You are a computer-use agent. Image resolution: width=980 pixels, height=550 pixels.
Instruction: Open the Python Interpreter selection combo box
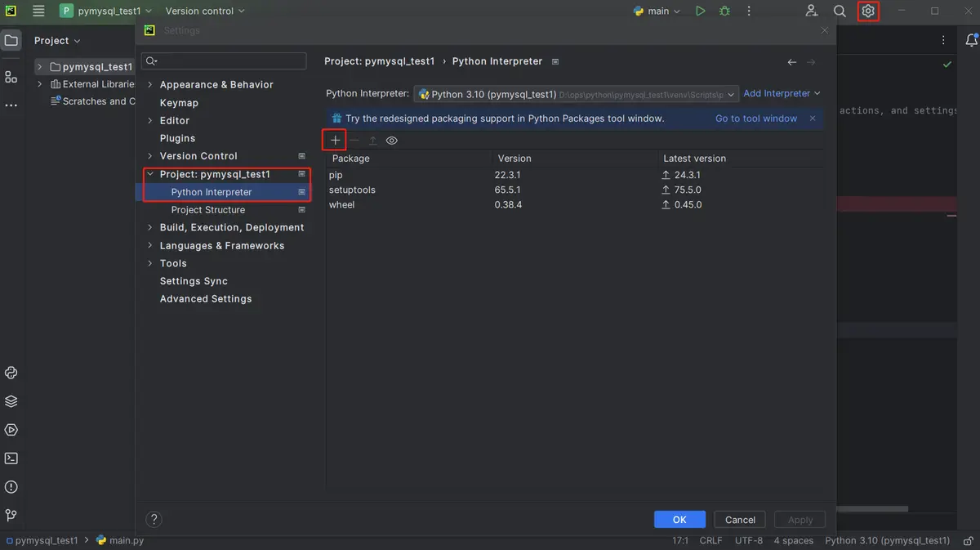[x=577, y=94]
